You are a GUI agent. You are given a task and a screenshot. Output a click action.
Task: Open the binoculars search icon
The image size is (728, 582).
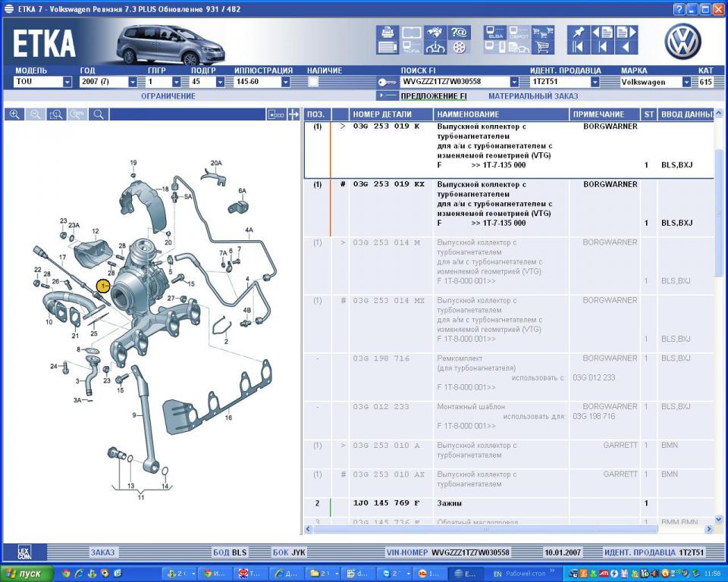pyautogui.click(x=435, y=33)
